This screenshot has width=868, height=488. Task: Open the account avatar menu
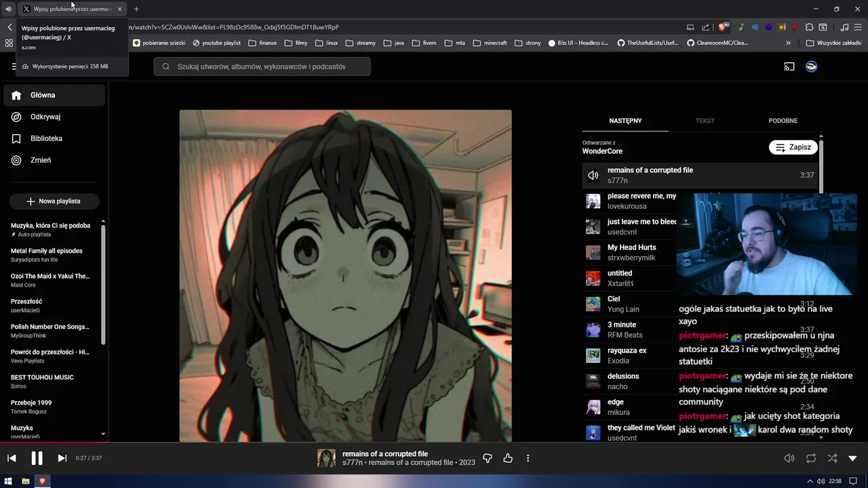(x=811, y=66)
